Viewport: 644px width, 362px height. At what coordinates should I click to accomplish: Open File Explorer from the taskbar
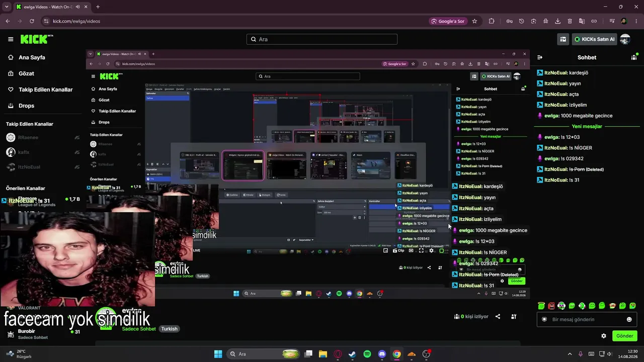tap(323, 354)
